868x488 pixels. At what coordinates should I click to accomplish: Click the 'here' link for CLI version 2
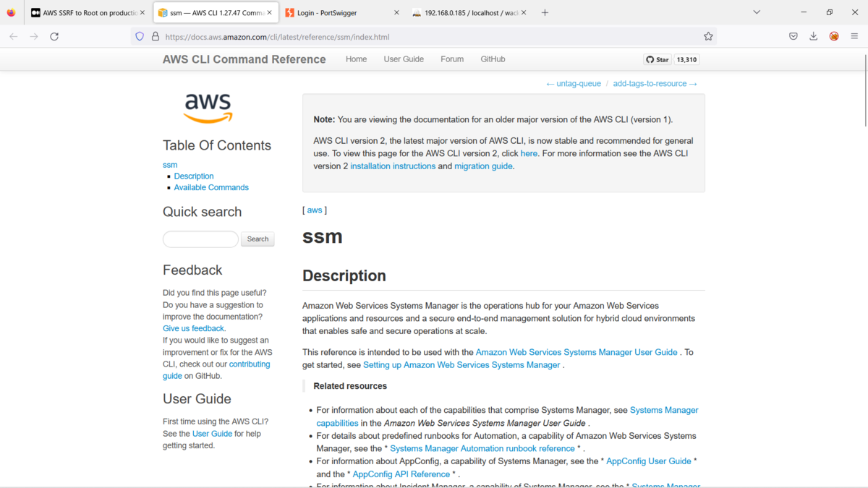(x=529, y=153)
